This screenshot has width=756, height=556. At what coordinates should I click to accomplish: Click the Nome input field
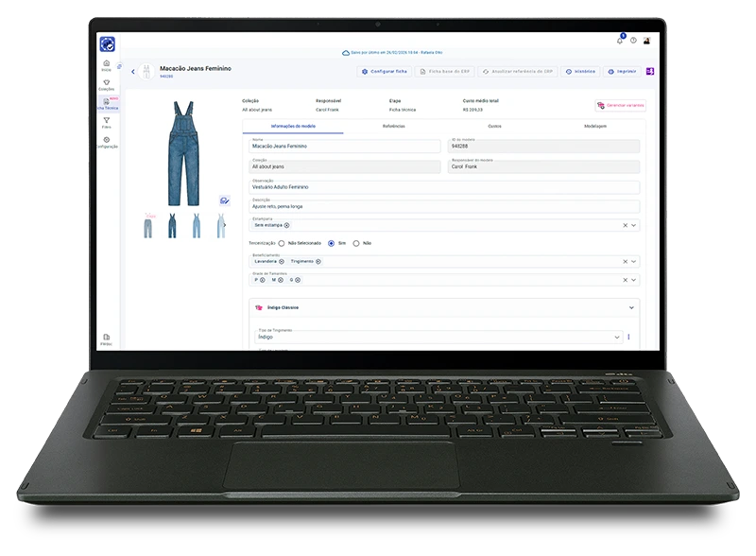pos(344,147)
